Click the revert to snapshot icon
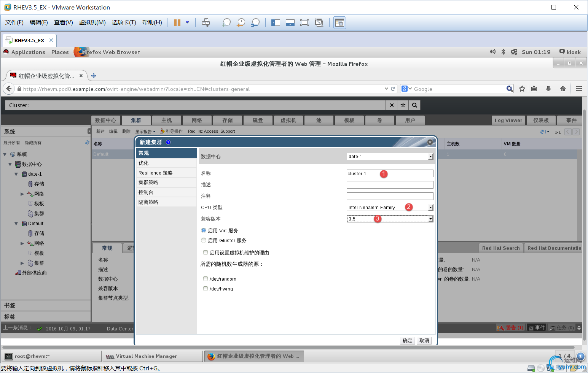 pos(241,22)
